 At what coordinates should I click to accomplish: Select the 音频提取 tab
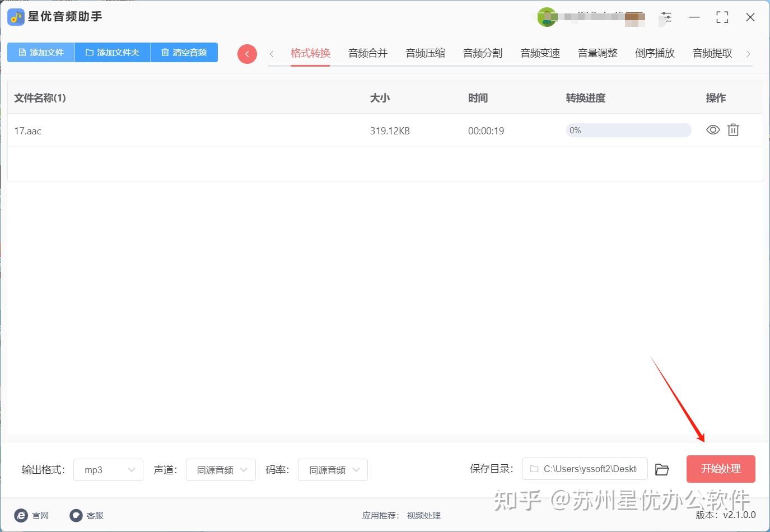click(x=712, y=53)
